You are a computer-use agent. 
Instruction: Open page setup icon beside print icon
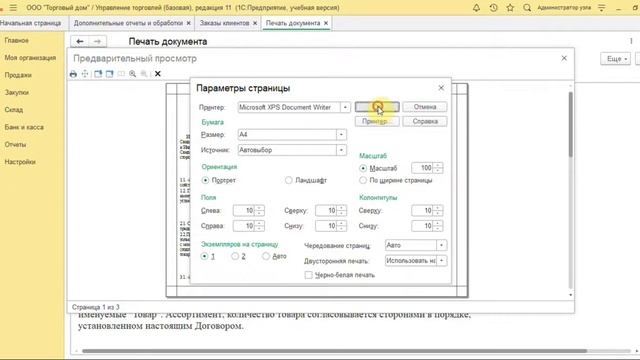tap(85, 74)
